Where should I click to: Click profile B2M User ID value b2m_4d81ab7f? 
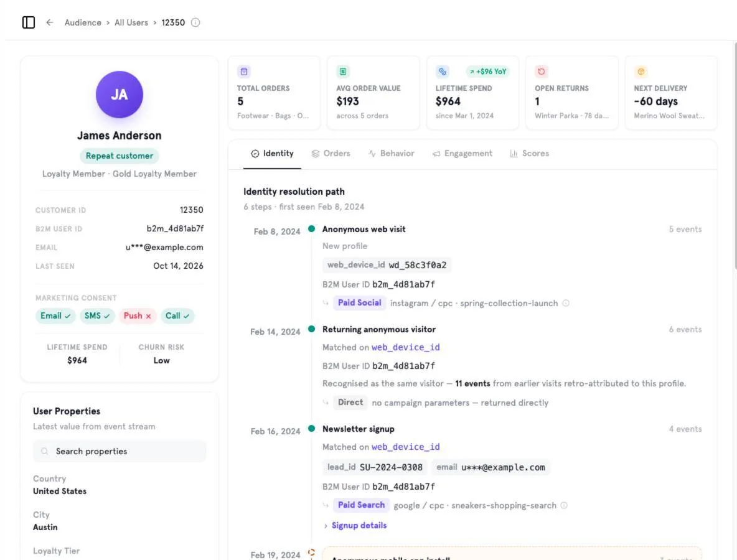click(175, 229)
